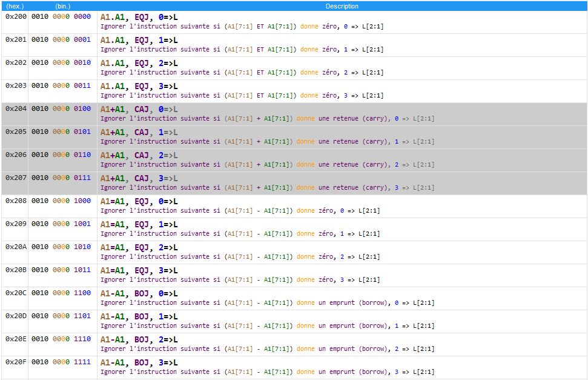
Task: Select binary value 0010 0000 0111
Action: click(61, 178)
